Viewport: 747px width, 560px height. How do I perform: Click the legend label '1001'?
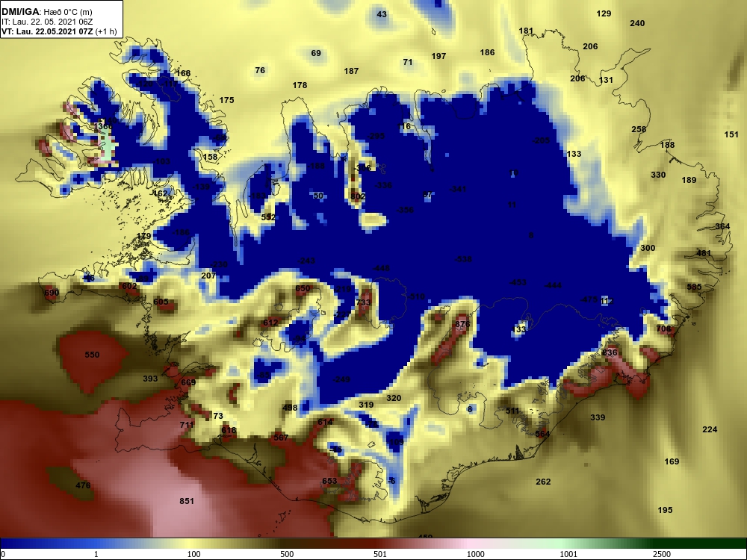(568, 554)
